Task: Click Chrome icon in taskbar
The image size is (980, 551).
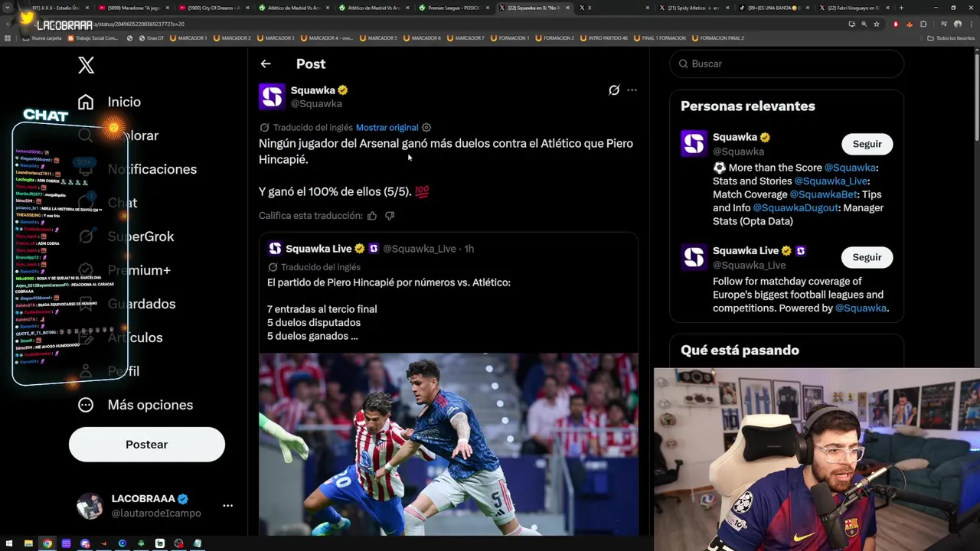Action: click(x=47, y=543)
